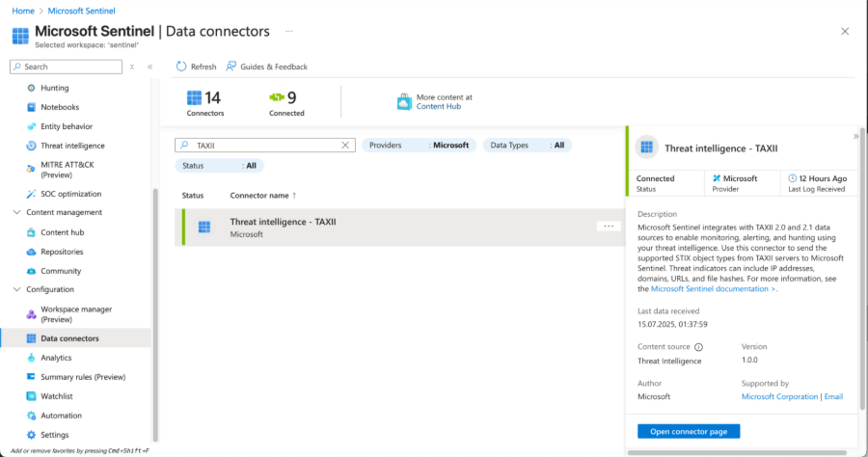Open the Data Types filter
The image size is (868, 457).
(x=527, y=145)
